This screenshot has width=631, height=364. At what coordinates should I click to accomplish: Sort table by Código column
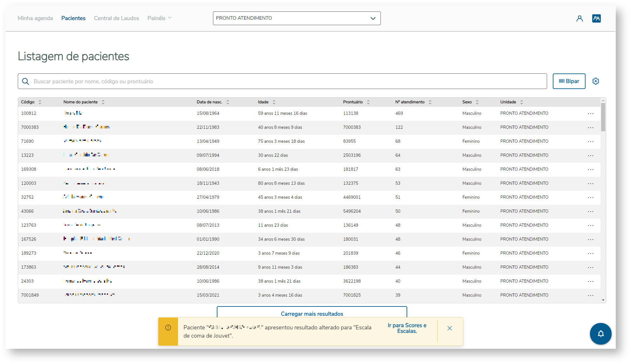tap(40, 102)
